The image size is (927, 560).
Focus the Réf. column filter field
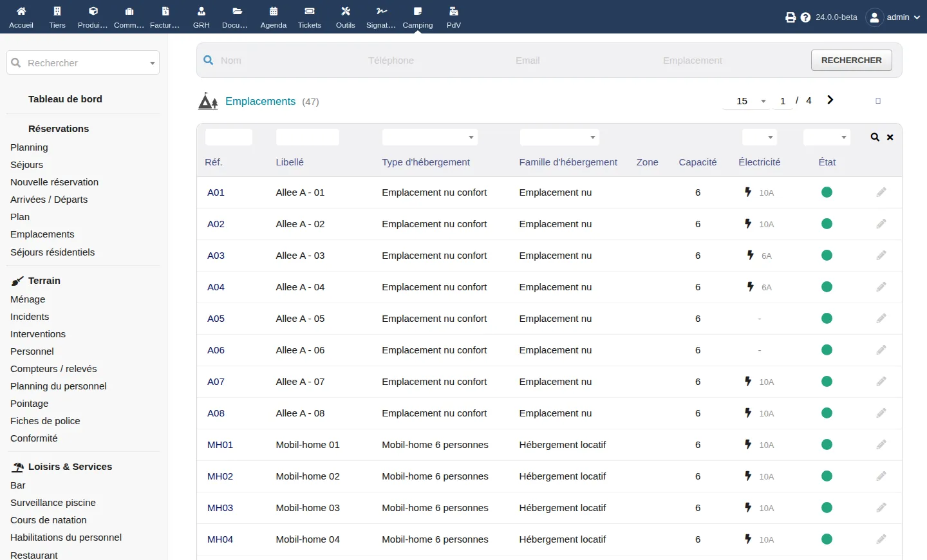click(229, 137)
